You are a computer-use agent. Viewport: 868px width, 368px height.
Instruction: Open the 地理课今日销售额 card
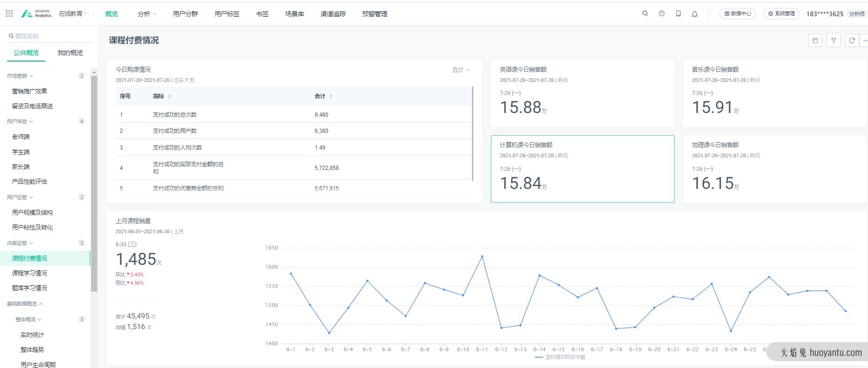[x=774, y=169]
